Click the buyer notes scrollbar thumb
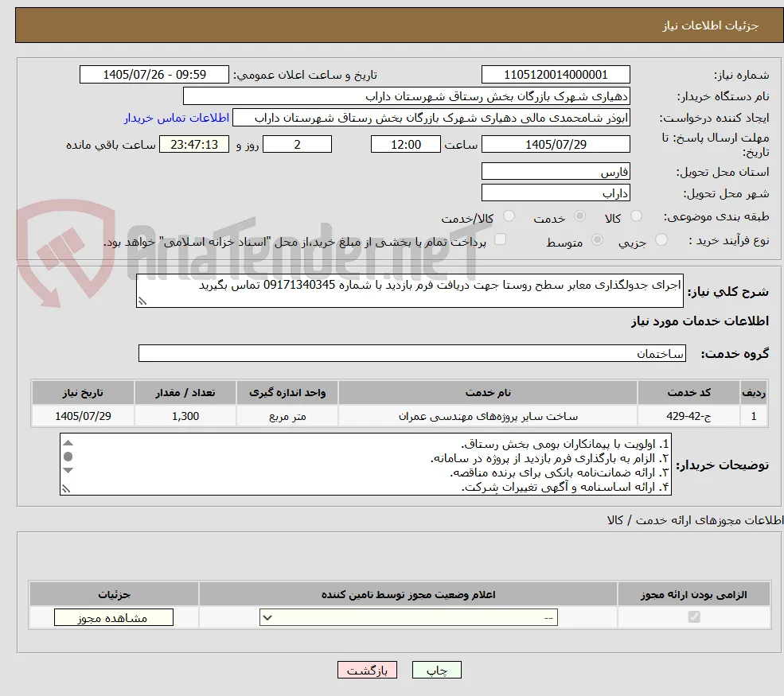 point(68,457)
